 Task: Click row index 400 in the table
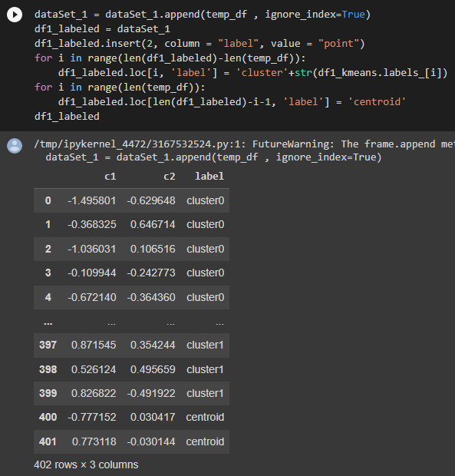[48, 418]
